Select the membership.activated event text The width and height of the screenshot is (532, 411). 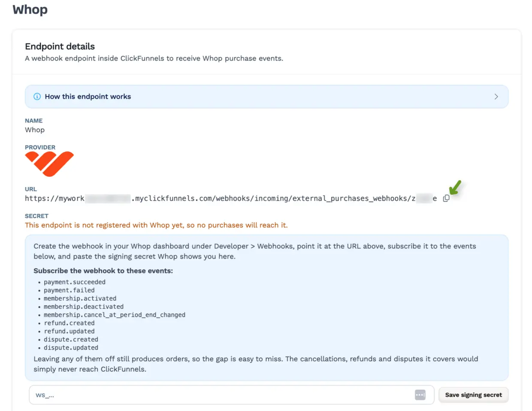[80, 298]
